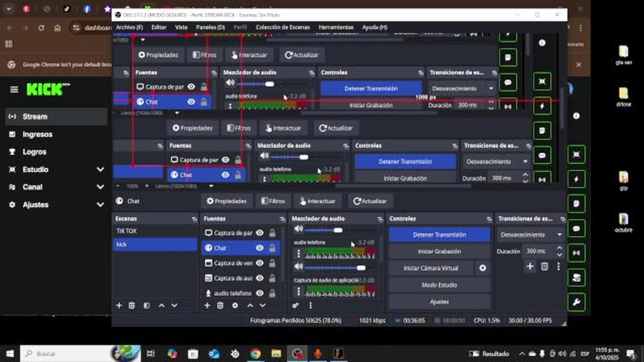Viewport: 644px width, 362px height.
Task: Open the Ayuda menu
Action: pos(375,27)
